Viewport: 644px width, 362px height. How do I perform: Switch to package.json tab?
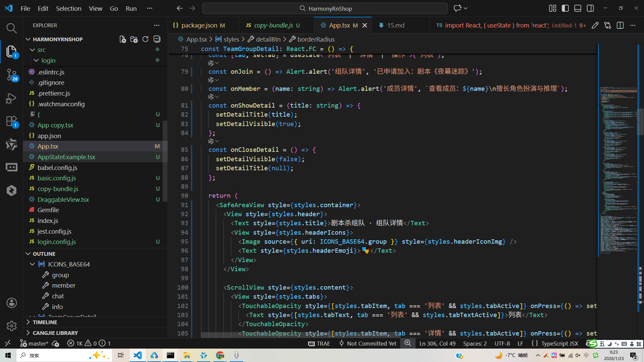pos(199,25)
